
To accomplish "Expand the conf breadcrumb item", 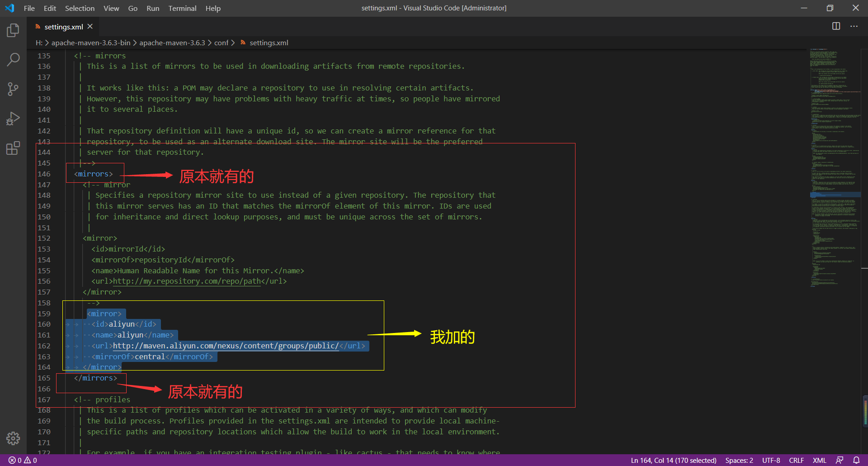I will (x=222, y=43).
